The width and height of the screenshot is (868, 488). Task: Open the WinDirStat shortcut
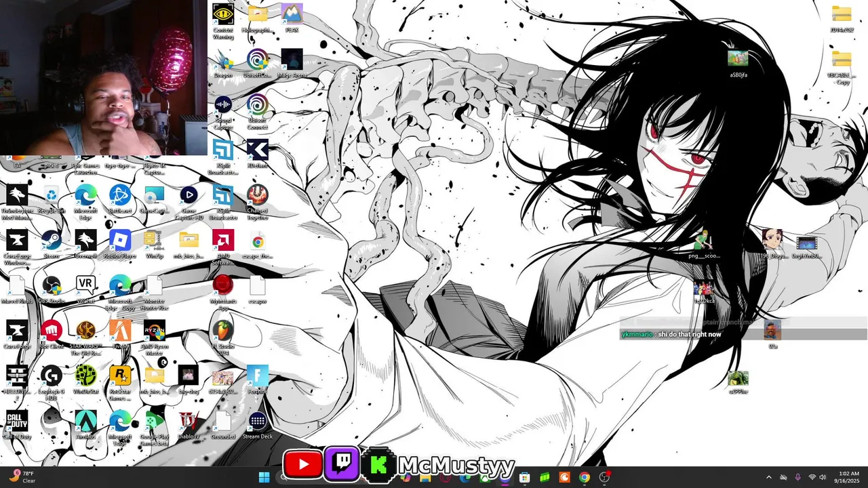(x=85, y=380)
